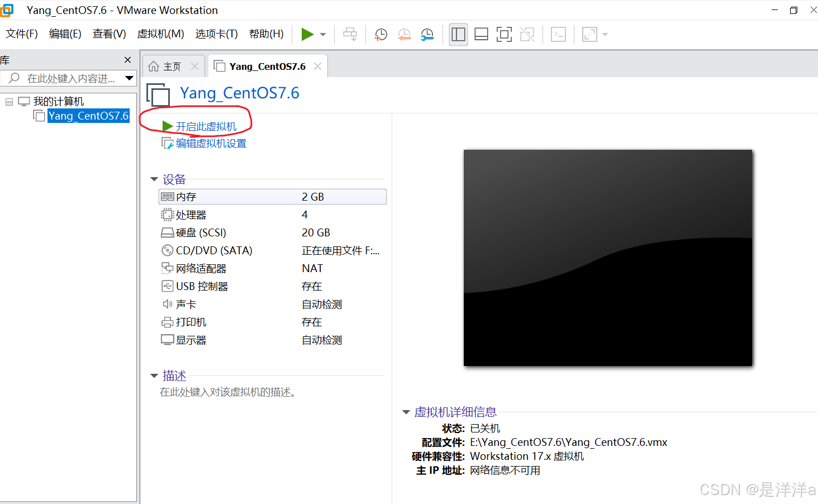Viewport: 818px width, 504px height.
Task: Click the processor icon
Action: (167, 215)
